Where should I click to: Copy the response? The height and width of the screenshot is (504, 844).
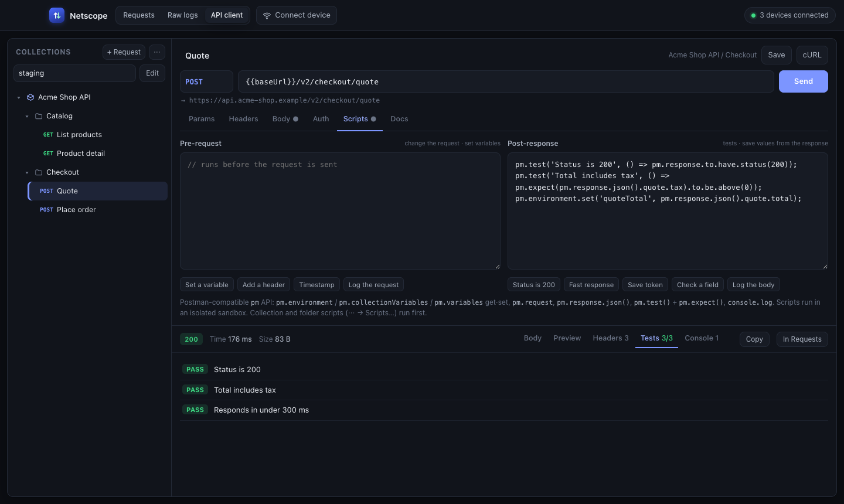point(754,339)
